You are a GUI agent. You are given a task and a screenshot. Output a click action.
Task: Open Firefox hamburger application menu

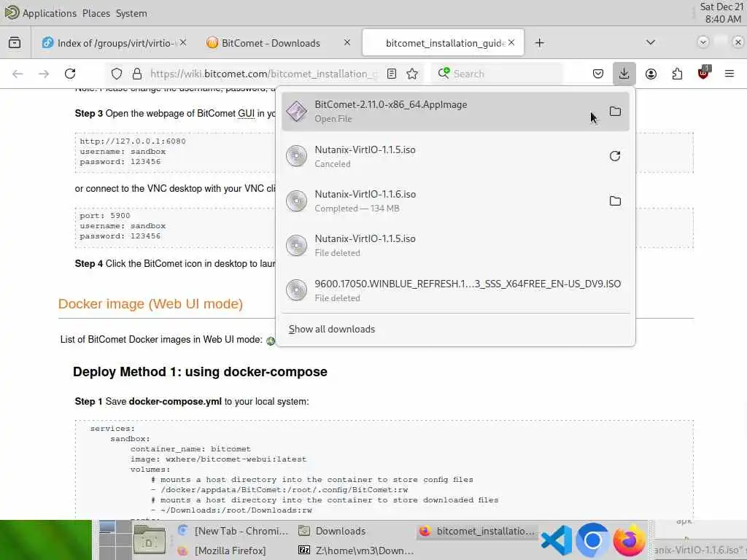729,74
